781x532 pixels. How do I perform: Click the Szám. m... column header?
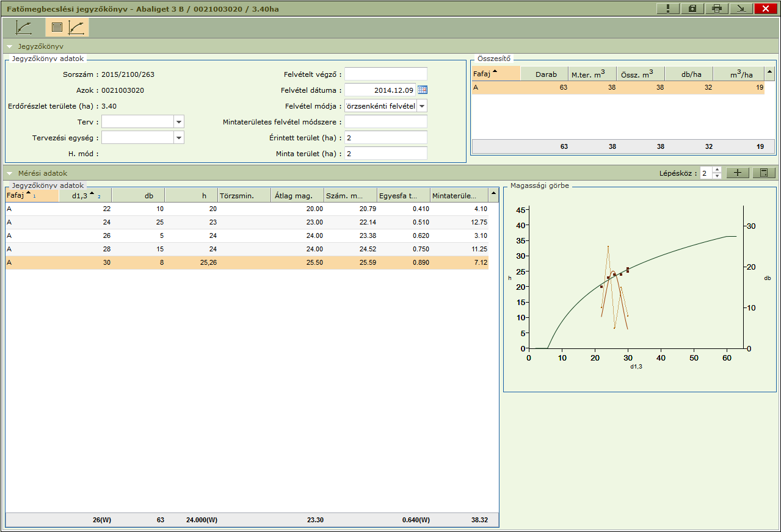pyautogui.click(x=351, y=195)
